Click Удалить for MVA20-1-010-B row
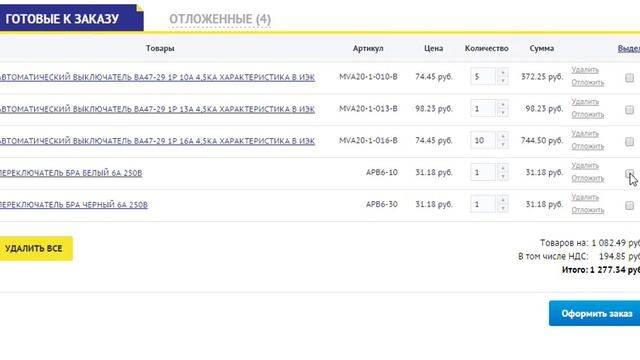Screen dimensions: 640x360 pyautogui.click(x=585, y=70)
